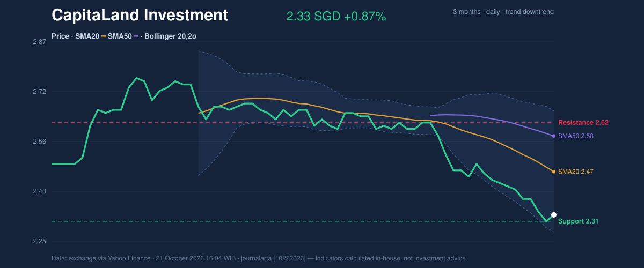Click the 2.40 y-axis tick label
This screenshot has width=644, height=268.
coord(39,191)
